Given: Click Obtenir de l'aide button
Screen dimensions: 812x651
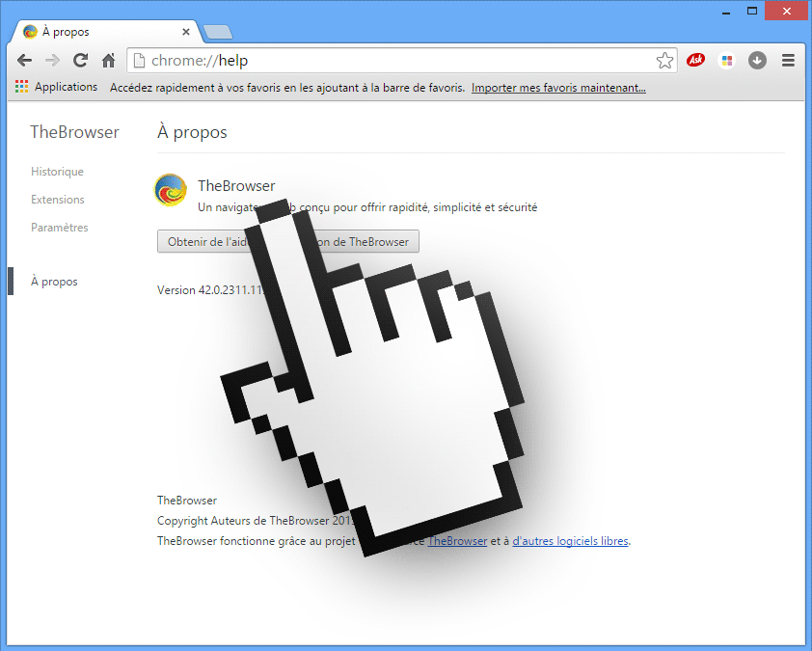Looking at the screenshot, I should coord(288,241).
